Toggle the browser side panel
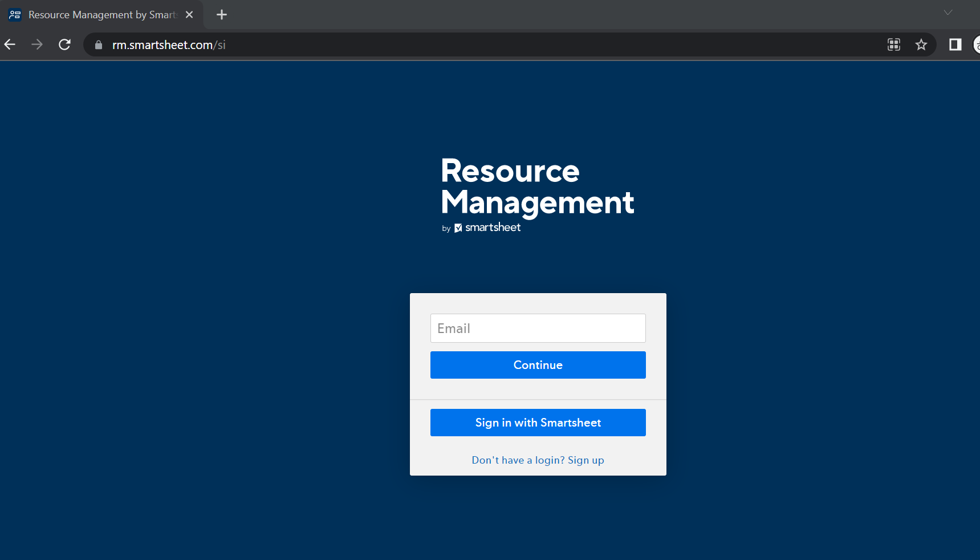 click(x=955, y=44)
